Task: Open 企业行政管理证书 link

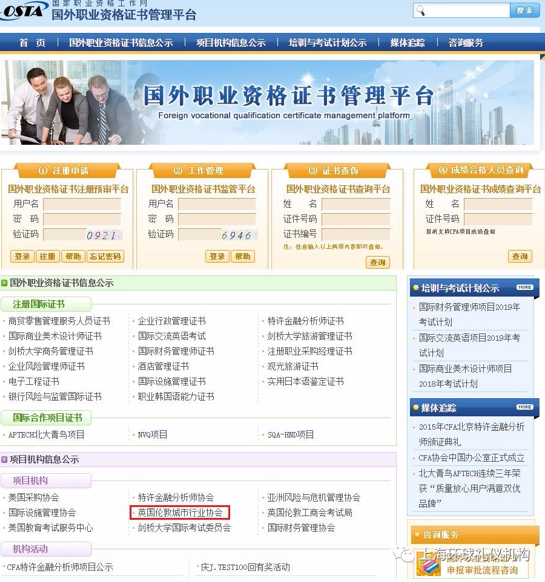Action: [x=172, y=321]
